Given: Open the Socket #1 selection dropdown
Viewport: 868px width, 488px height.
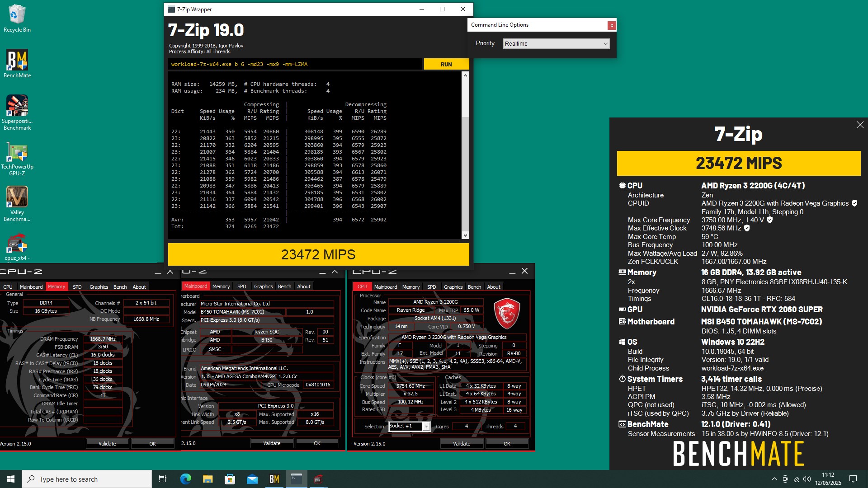Looking at the screenshot, I should pyautogui.click(x=409, y=426).
